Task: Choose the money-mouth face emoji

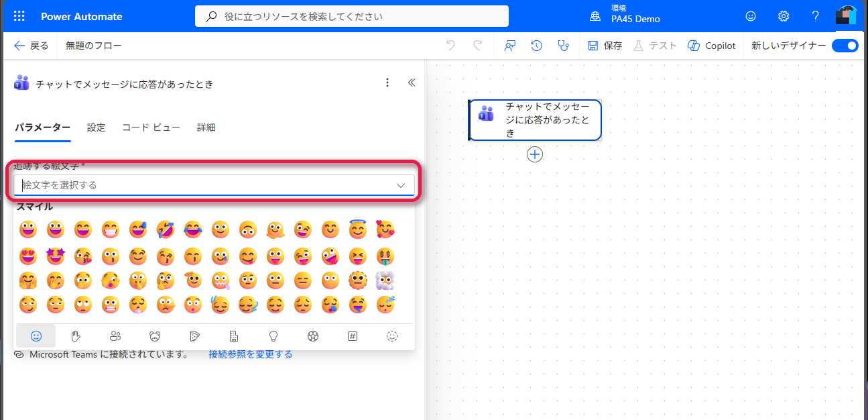Action: 385,256
